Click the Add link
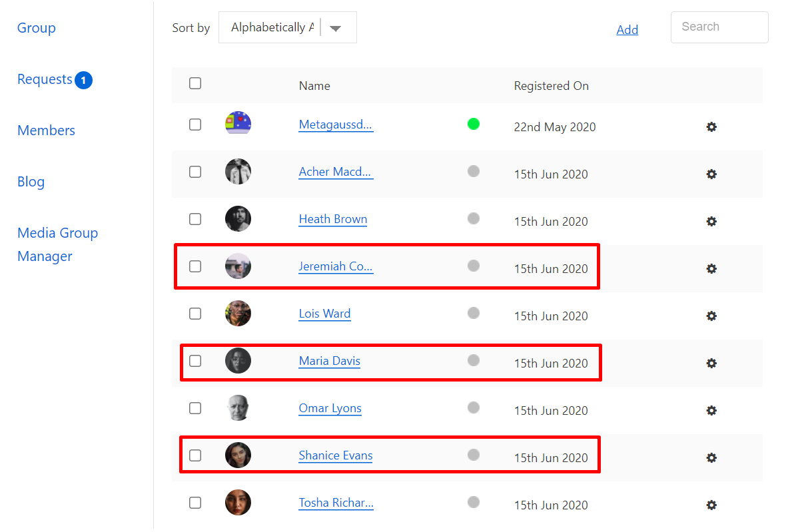This screenshot has width=794, height=532. [x=627, y=29]
